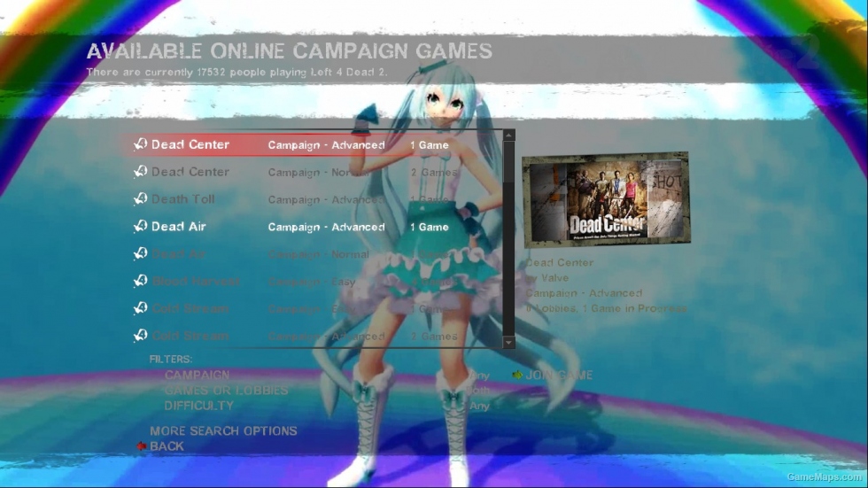Select the Dead Center Normal game name

[190, 172]
